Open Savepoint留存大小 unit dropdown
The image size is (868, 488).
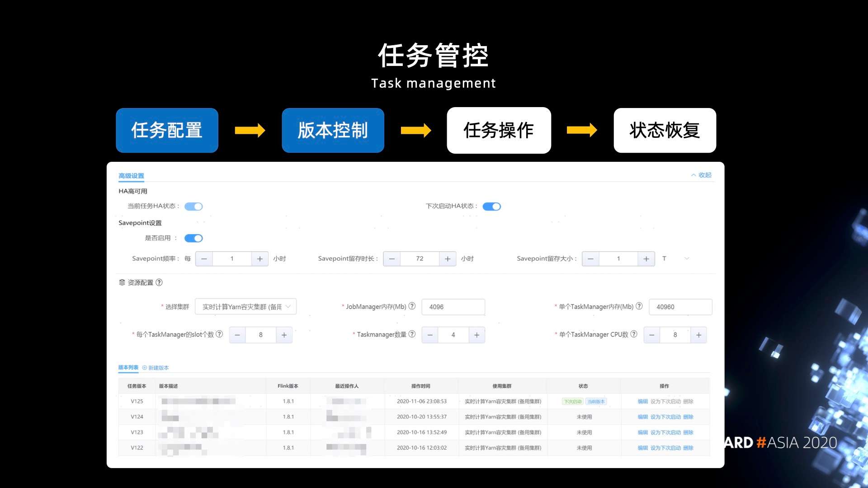[x=675, y=259]
